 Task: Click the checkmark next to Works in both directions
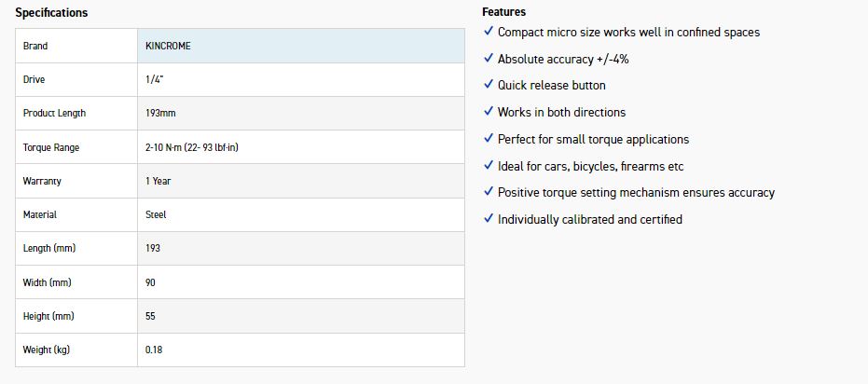pos(489,112)
